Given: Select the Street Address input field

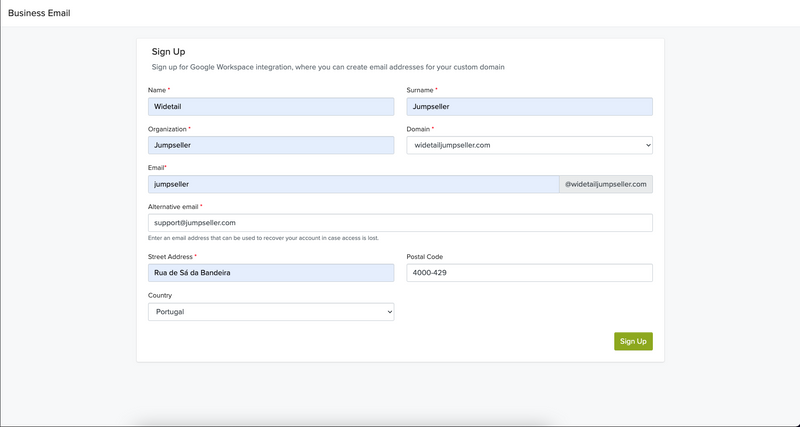Looking at the screenshot, I should (271, 273).
